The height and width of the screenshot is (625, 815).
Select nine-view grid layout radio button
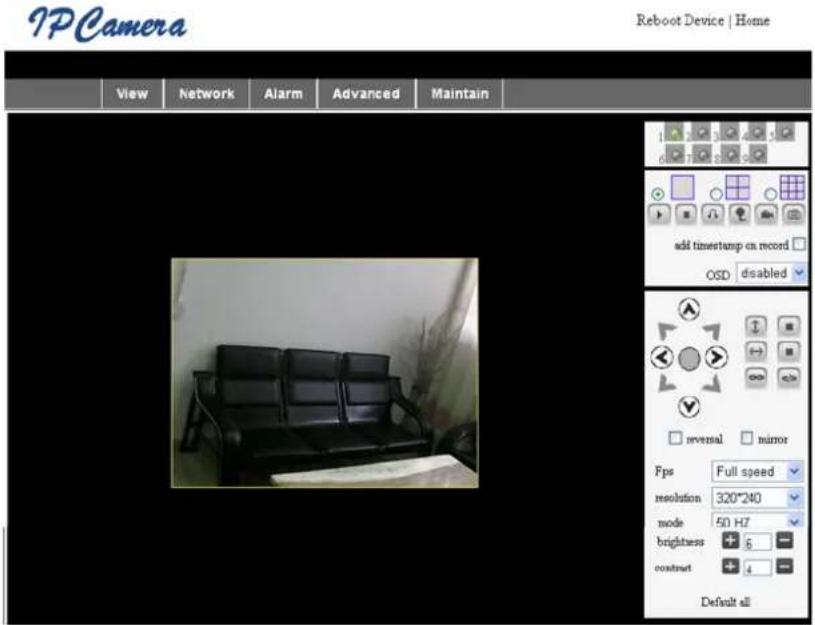coord(771,194)
